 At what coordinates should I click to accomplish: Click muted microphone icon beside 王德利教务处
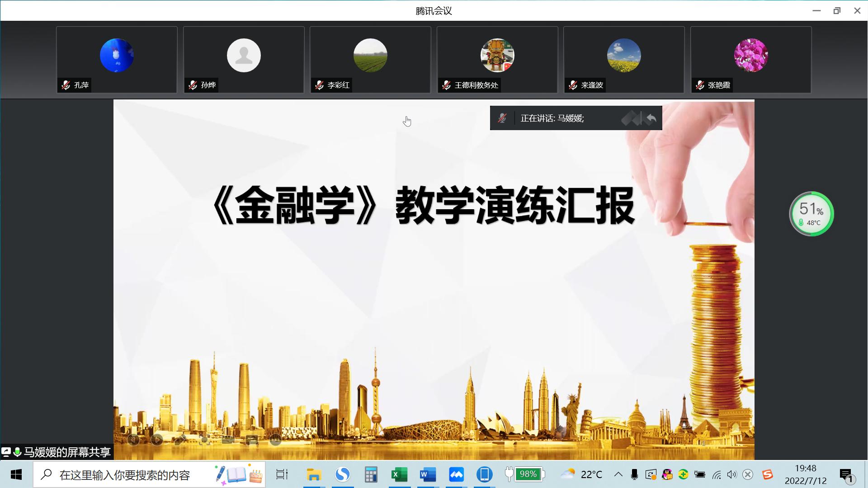pos(447,85)
